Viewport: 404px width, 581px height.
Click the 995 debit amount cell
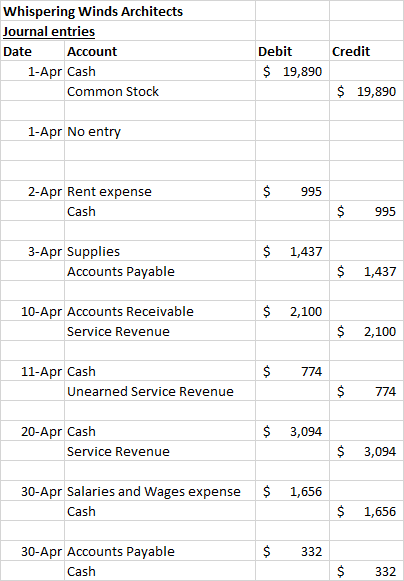[x=292, y=191]
